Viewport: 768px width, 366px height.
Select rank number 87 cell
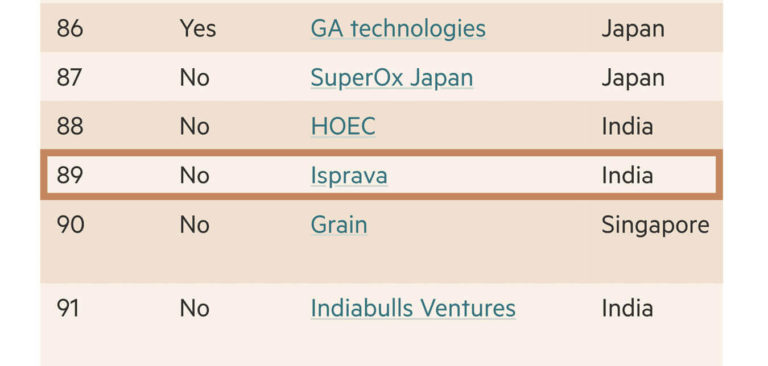point(70,78)
